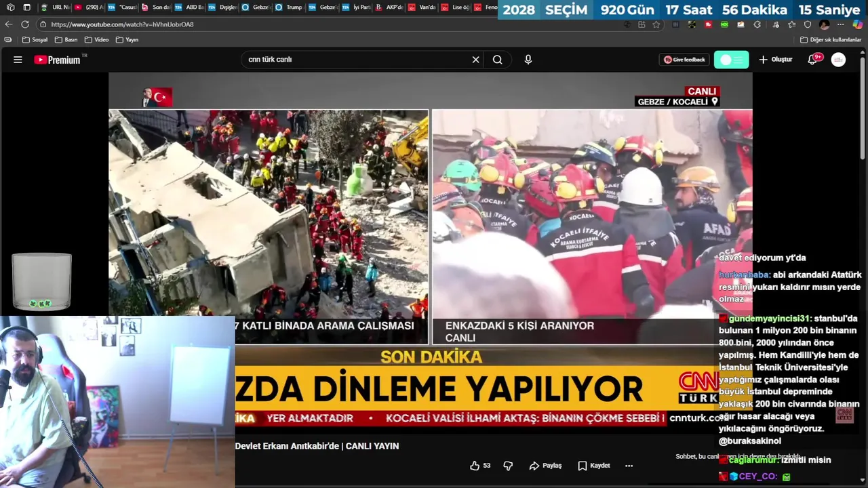Open the browser profile avatar
This screenshot has height=488, width=868.
(825, 24)
